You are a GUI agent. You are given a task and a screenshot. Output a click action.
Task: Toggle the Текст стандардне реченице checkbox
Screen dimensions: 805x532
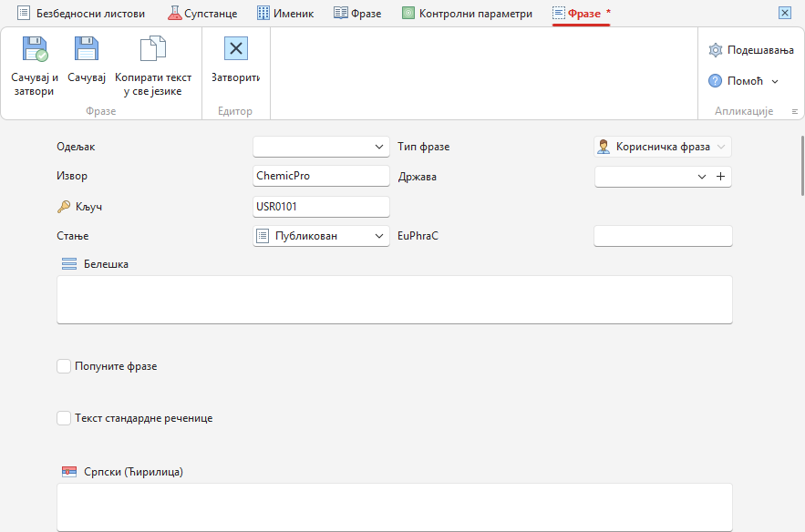pyautogui.click(x=64, y=418)
